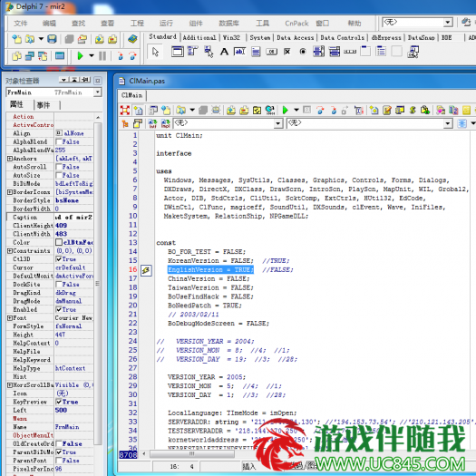Open the first editor toolbar combo box
This screenshot has height=476, width=476.
click(x=277, y=123)
